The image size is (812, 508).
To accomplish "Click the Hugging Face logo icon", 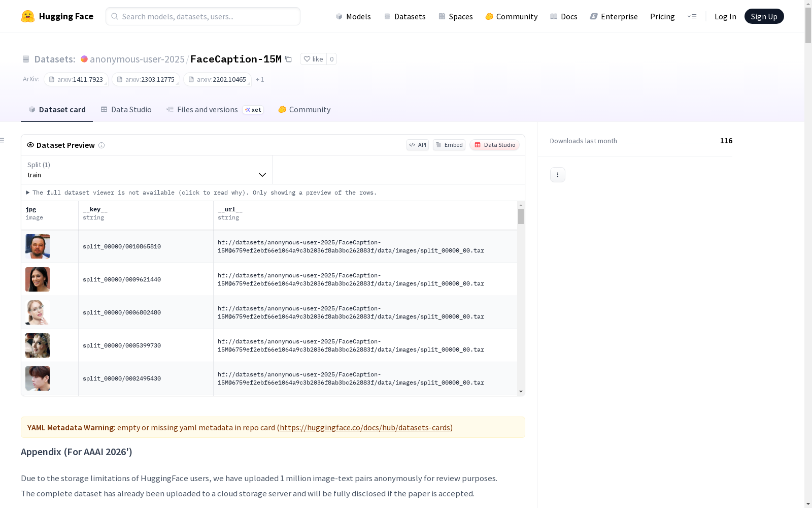I will [28, 16].
